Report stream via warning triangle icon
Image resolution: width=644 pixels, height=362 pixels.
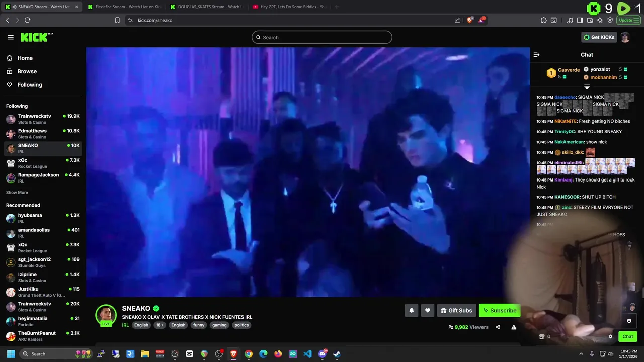point(514,327)
